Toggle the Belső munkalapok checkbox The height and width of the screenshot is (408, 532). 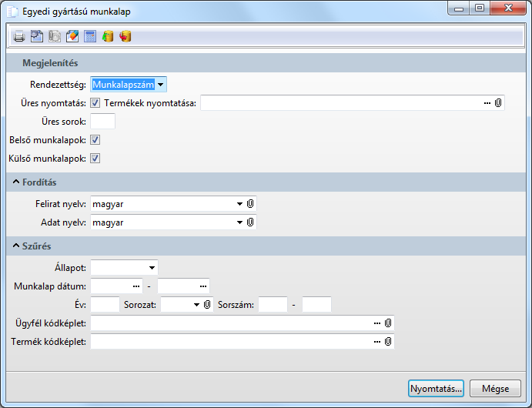pos(95,140)
